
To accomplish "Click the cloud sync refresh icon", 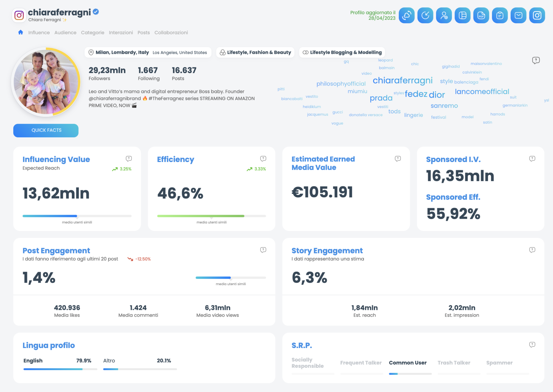I will tap(407, 15).
